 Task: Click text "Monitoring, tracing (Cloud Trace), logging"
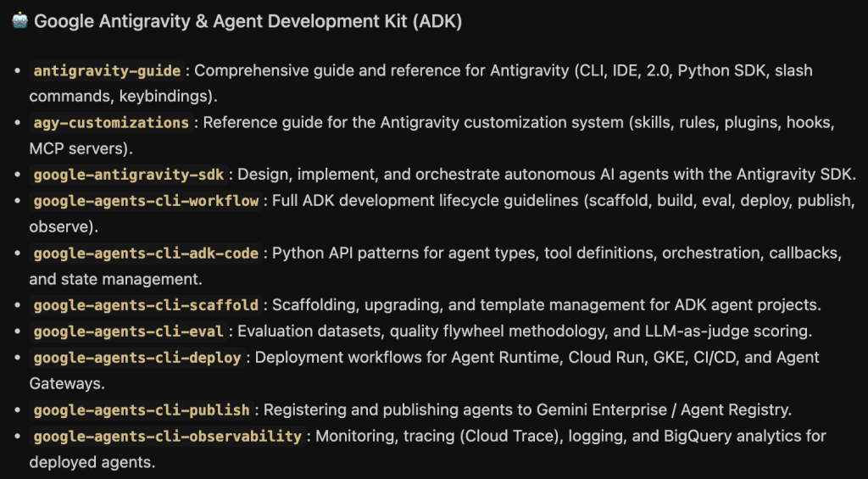point(471,436)
